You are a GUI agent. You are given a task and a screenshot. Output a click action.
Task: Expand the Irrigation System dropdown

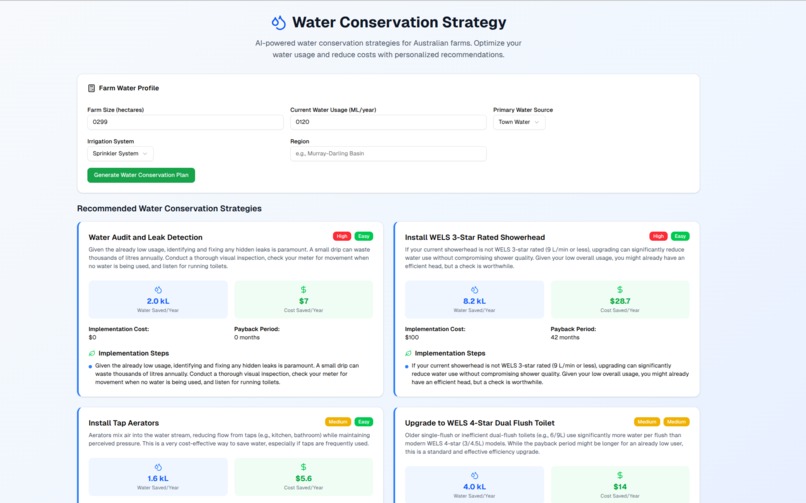pos(119,154)
